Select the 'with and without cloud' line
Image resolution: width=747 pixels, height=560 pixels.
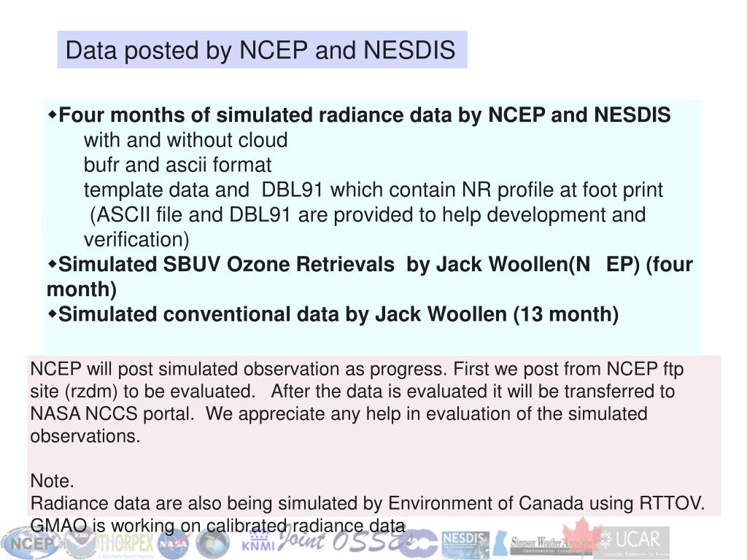click(x=186, y=140)
